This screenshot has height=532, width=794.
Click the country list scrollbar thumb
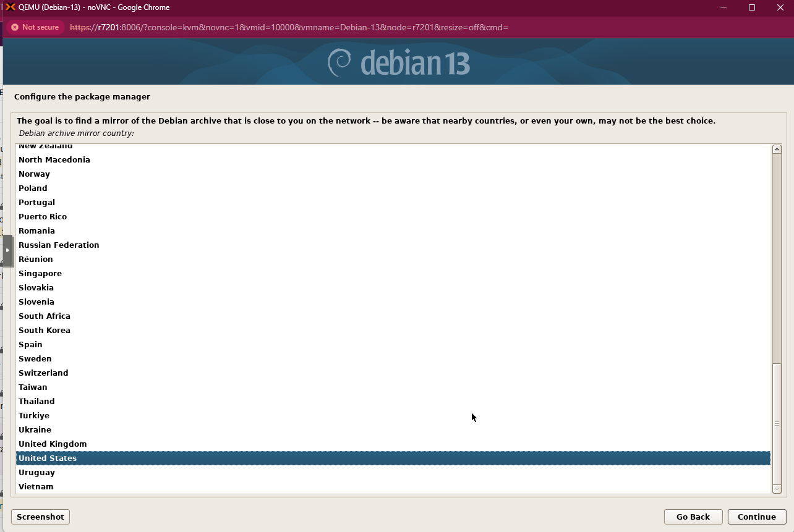coord(777,423)
